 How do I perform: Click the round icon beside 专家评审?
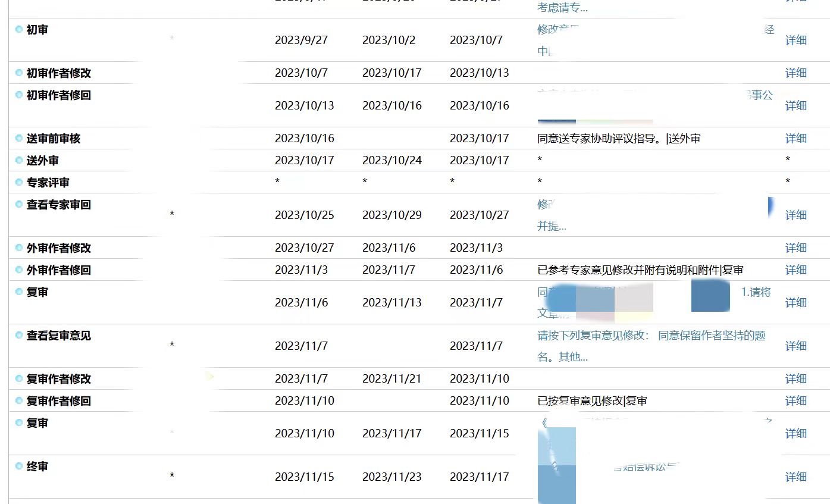19,182
